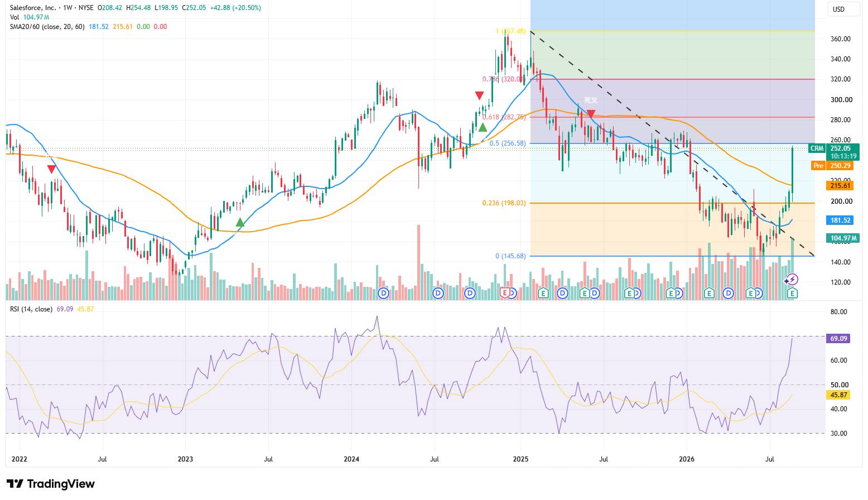Click the high price H254.48
This screenshot has height=500, width=868.
(139, 8)
